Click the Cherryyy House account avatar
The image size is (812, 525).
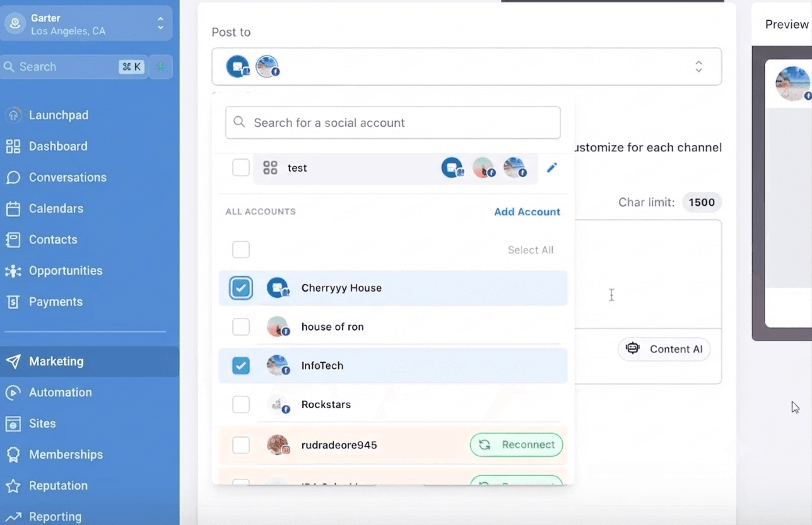pyautogui.click(x=278, y=288)
